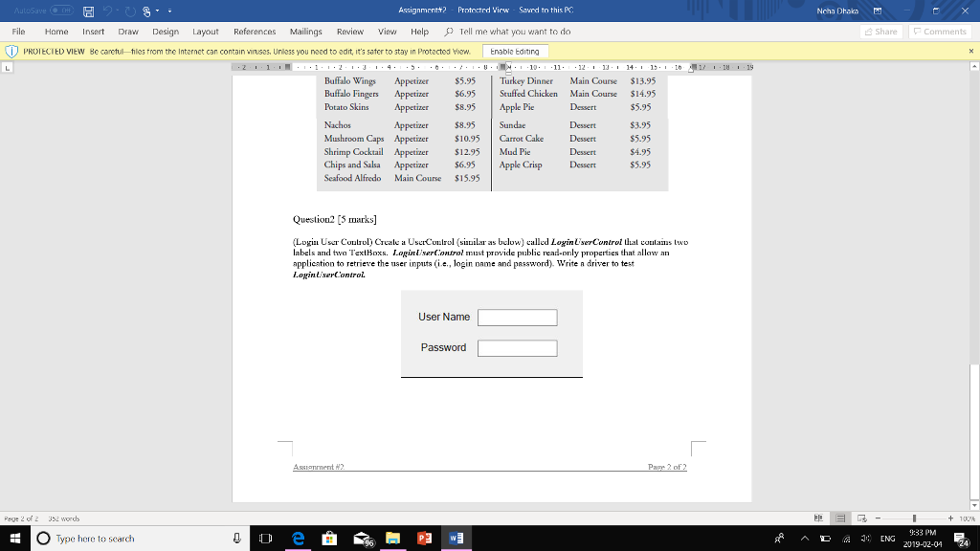Click the Windows Start button
Viewport: 980px width, 551px height.
15,538
